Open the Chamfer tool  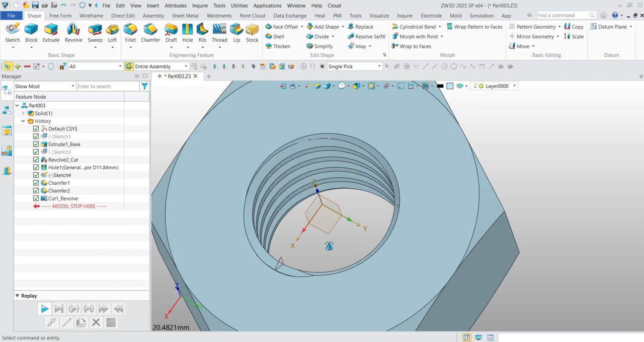(150, 32)
